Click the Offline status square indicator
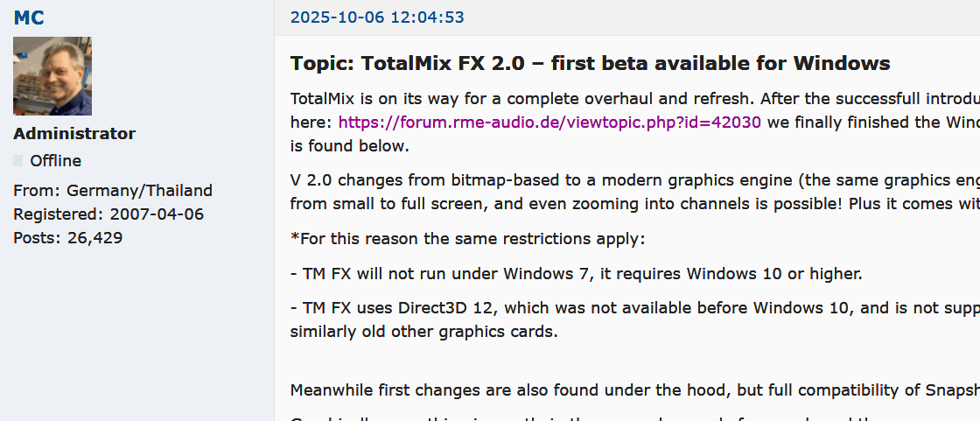Image resolution: width=980 pixels, height=421 pixels. [18, 160]
